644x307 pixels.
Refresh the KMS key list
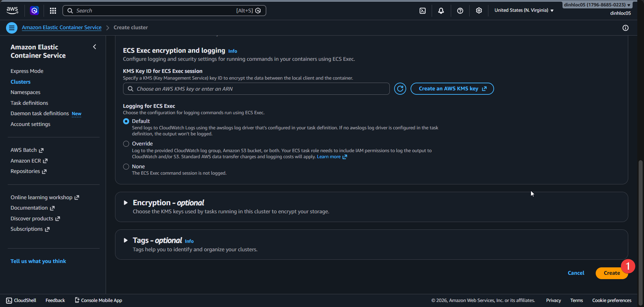pyautogui.click(x=400, y=88)
